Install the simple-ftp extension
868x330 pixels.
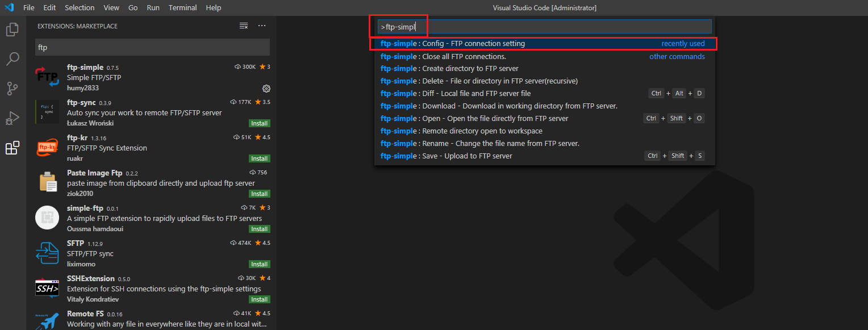pos(260,229)
